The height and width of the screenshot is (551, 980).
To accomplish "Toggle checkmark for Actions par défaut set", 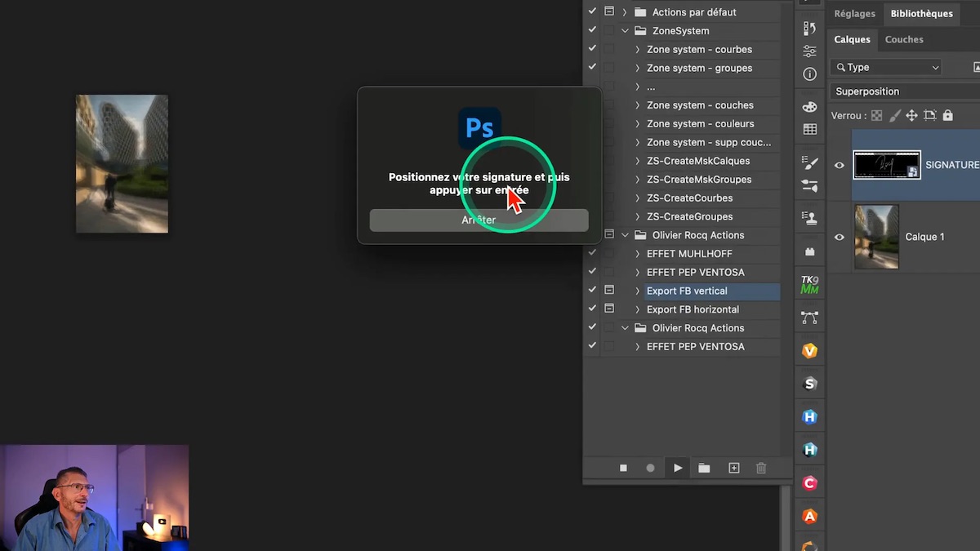I will [x=593, y=11].
